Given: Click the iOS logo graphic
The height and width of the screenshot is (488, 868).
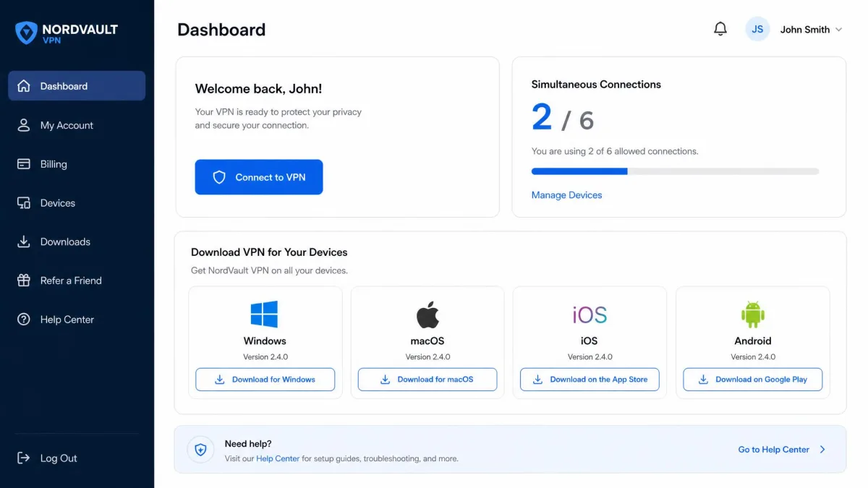Looking at the screenshot, I should point(590,315).
